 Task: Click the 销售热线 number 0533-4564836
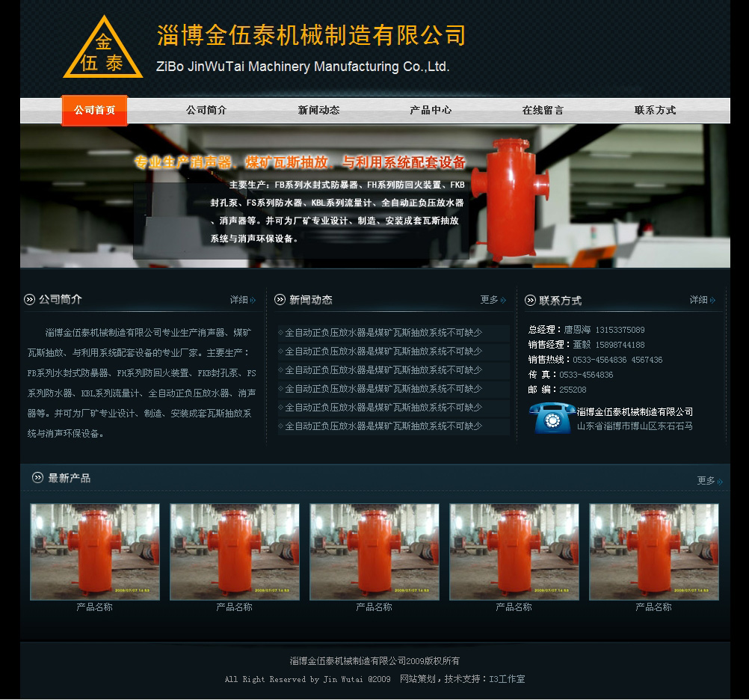599,360
